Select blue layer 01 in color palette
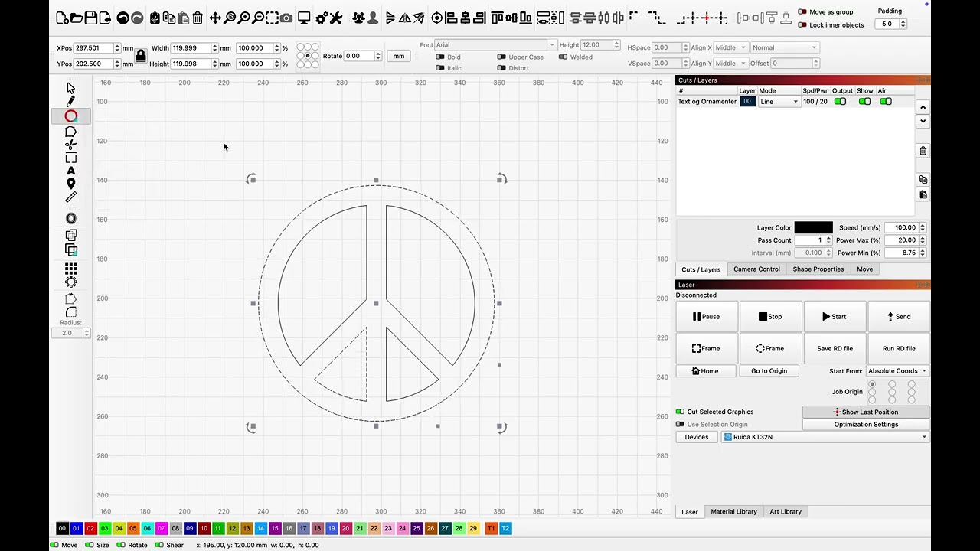This screenshot has height=551, width=980. (76, 529)
